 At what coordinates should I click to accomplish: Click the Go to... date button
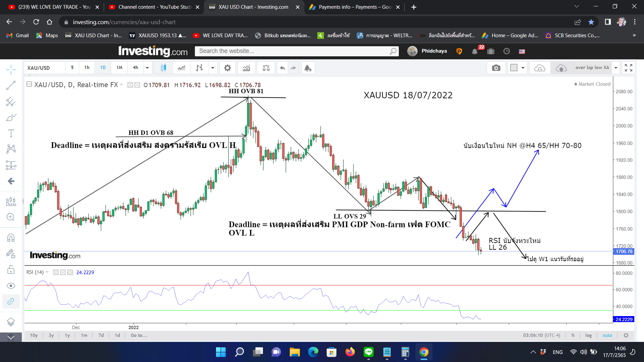pos(139,336)
